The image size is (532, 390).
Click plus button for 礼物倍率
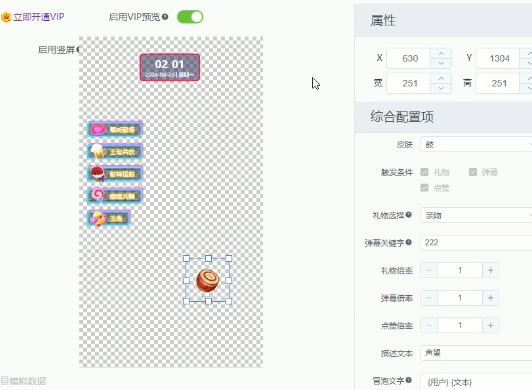point(490,271)
